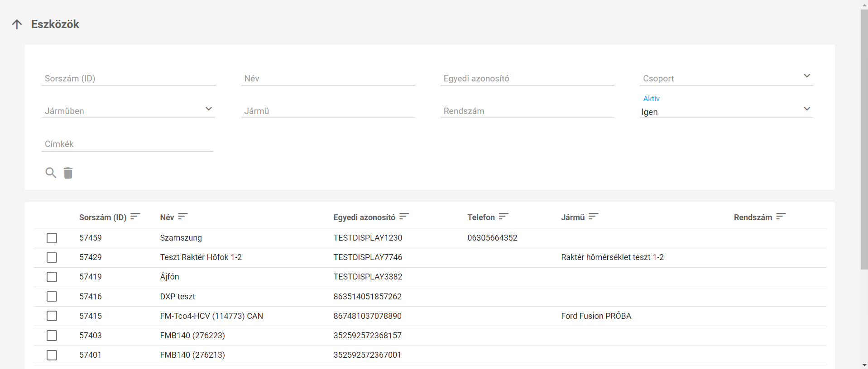The height and width of the screenshot is (369, 868).
Task: Click the Ford Fusion PRÓBA vehicle entry
Action: pos(596,316)
